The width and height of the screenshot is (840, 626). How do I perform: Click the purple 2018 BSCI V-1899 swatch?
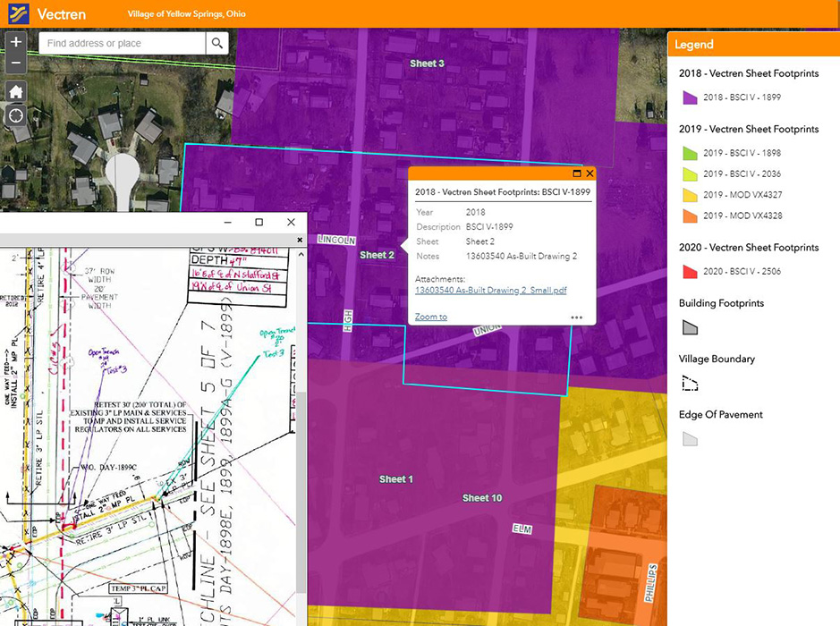(x=689, y=97)
